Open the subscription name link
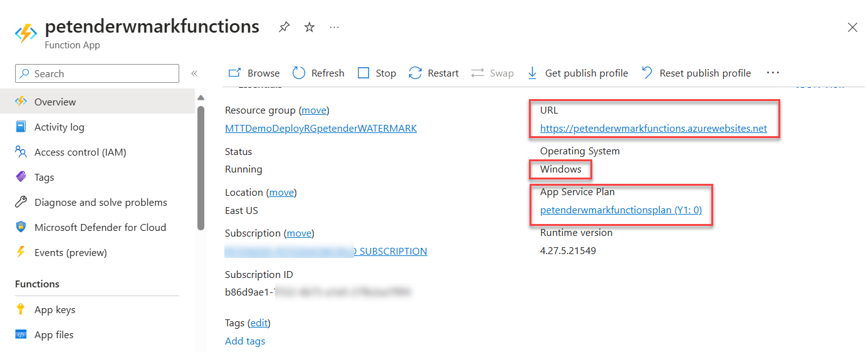The width and height of the screenshot is (868, 352). [326, 252]
